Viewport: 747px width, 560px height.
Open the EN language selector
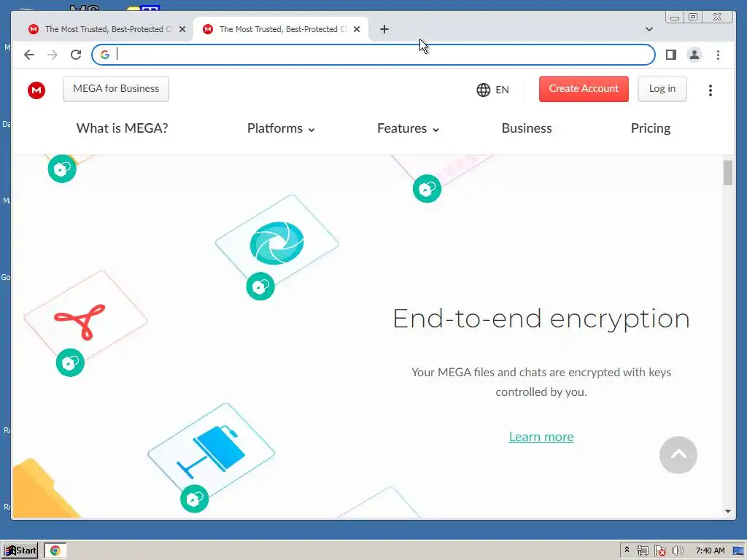(492, 90)
